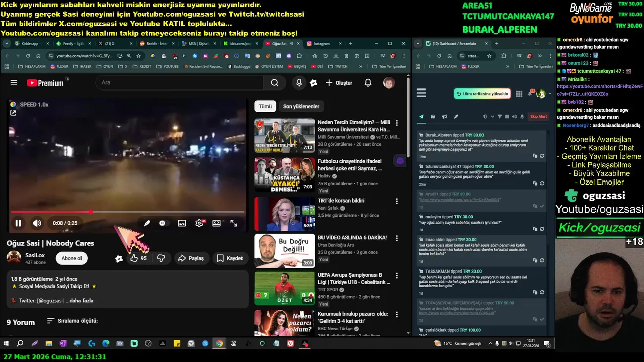644x362 pixels.
Task: Enter fullscreen in video player
Action: pos(234,223)
